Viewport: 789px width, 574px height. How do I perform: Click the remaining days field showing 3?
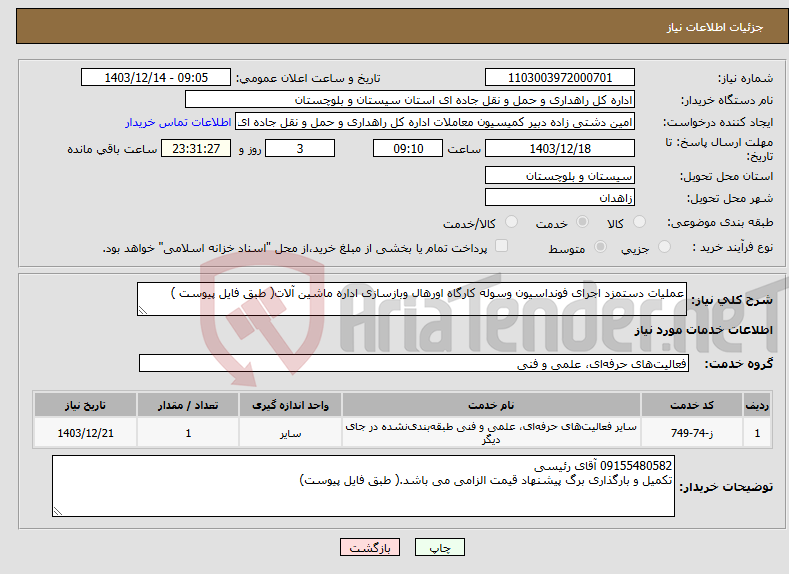click(300, 148)
